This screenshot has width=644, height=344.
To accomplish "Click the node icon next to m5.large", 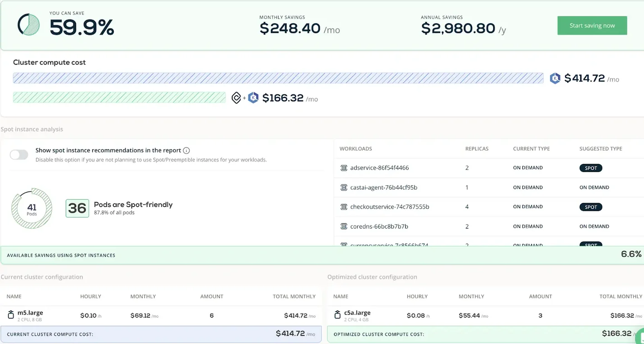I will coord(10,315).
